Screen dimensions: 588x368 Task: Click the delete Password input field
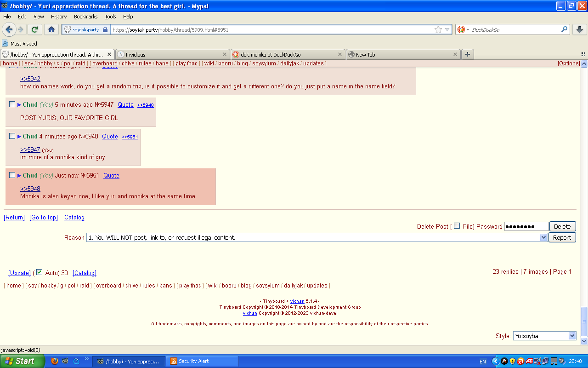(x=526, y=226)
